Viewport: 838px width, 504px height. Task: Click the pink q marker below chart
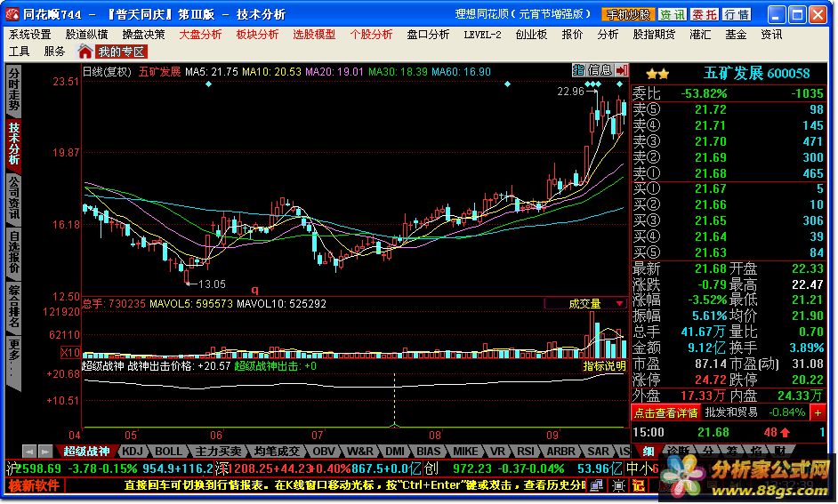coord(255,290)
